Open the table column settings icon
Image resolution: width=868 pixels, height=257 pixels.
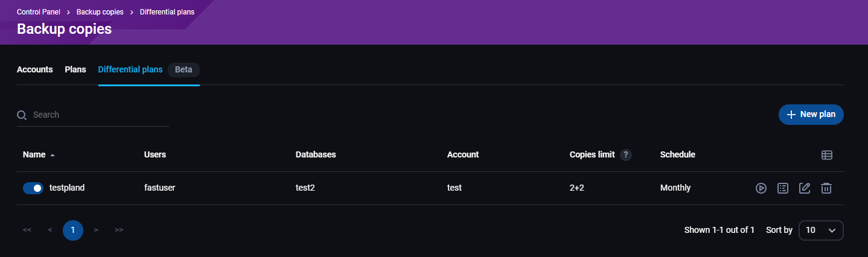coord(827,155)
